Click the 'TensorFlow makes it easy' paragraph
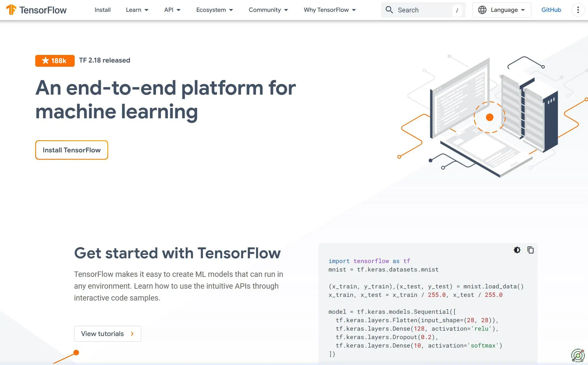Screen dimensions: 588x365 pos(178,286)
